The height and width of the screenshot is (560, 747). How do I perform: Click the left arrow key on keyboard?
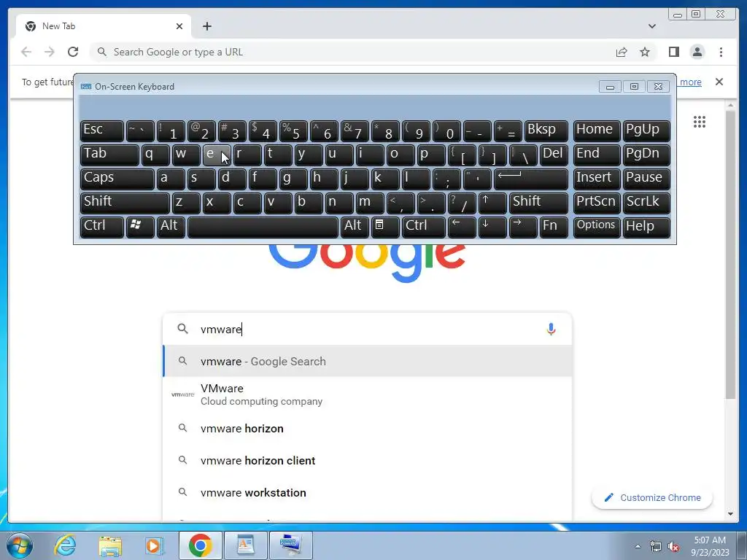[462, 227]
